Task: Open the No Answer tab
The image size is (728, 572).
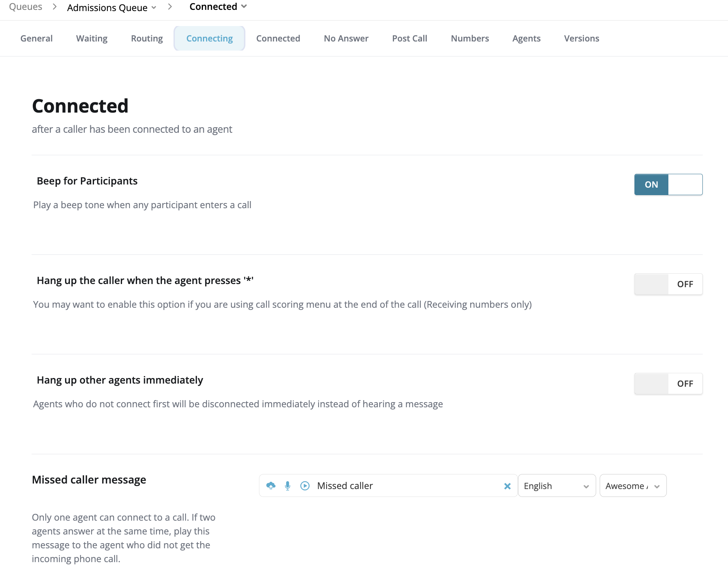Action: (x=346, y=38)
